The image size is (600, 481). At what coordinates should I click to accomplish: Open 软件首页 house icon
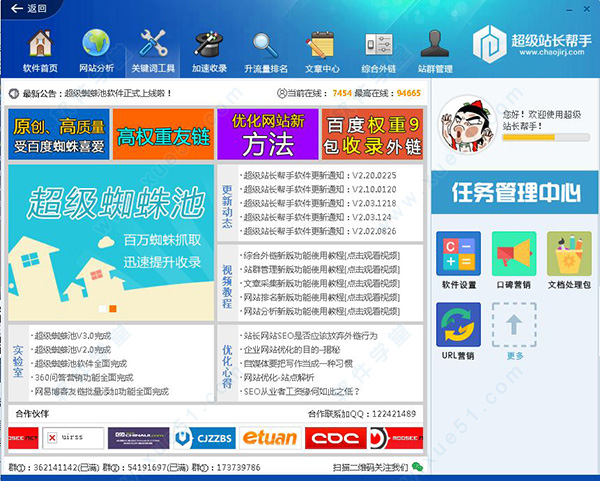[40, 43]
